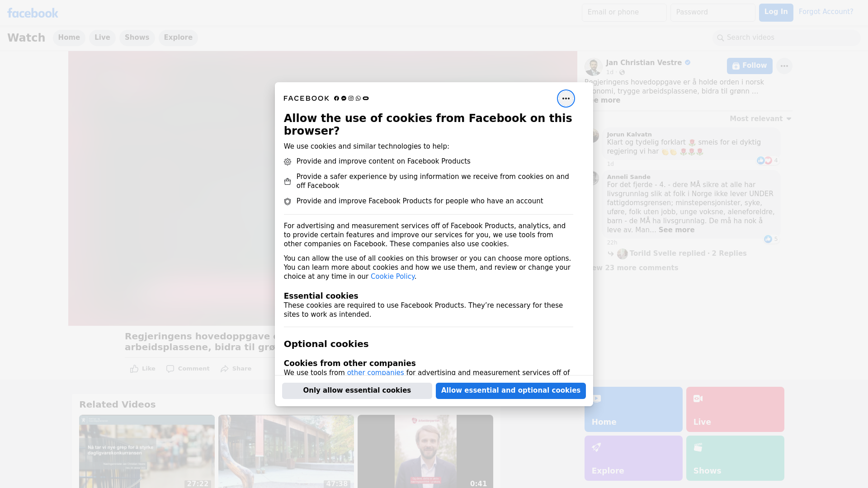Screen dimensions: 868x488
Task: Open the other companies link in cookie dialog
Action: click(x=375, y=373)
